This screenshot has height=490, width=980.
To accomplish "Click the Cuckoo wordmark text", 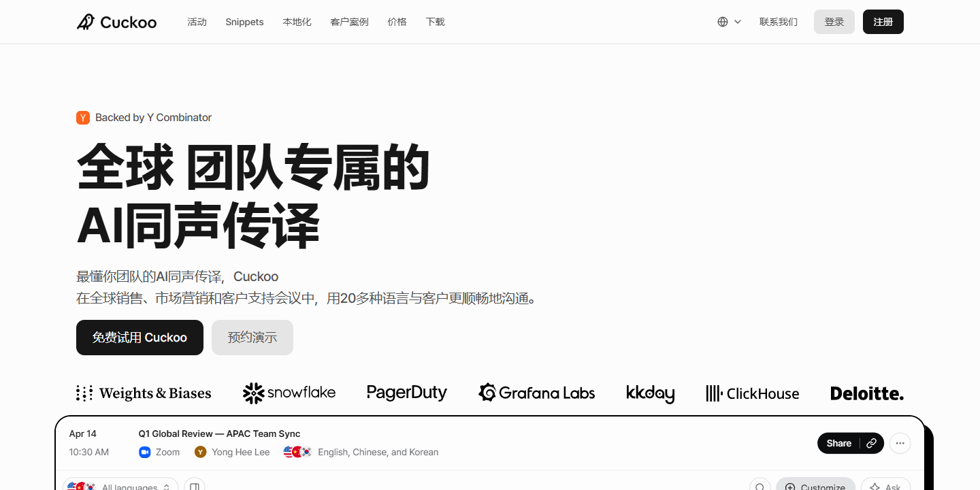I will 128,22.
